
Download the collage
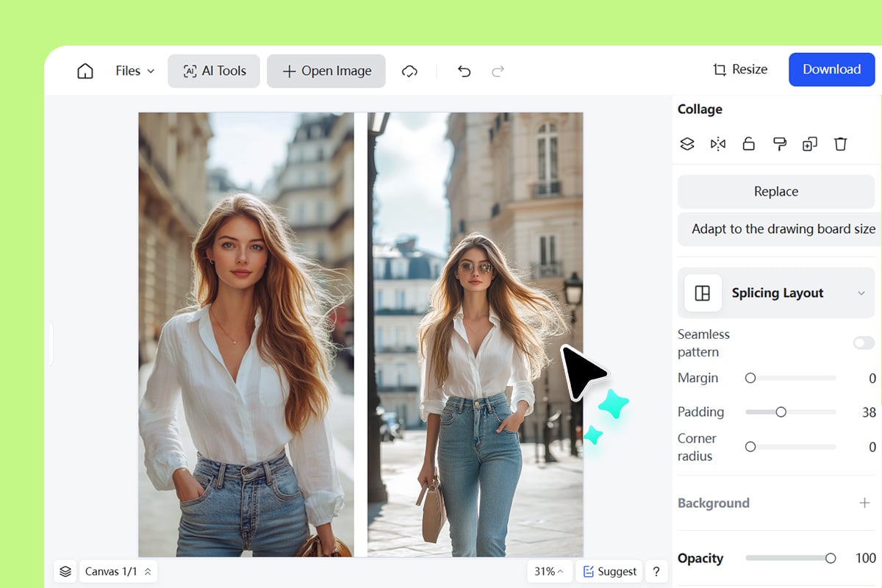coord(831,70)
